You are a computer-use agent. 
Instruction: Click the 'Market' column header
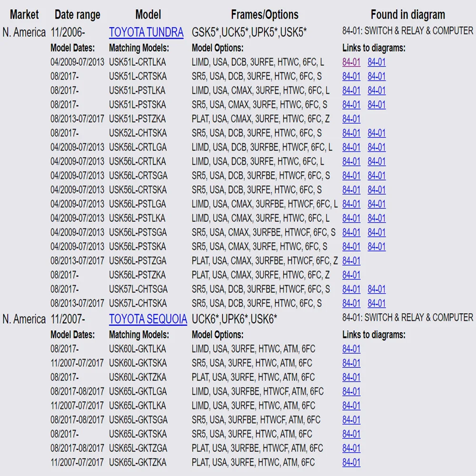[x=24, y=14]
